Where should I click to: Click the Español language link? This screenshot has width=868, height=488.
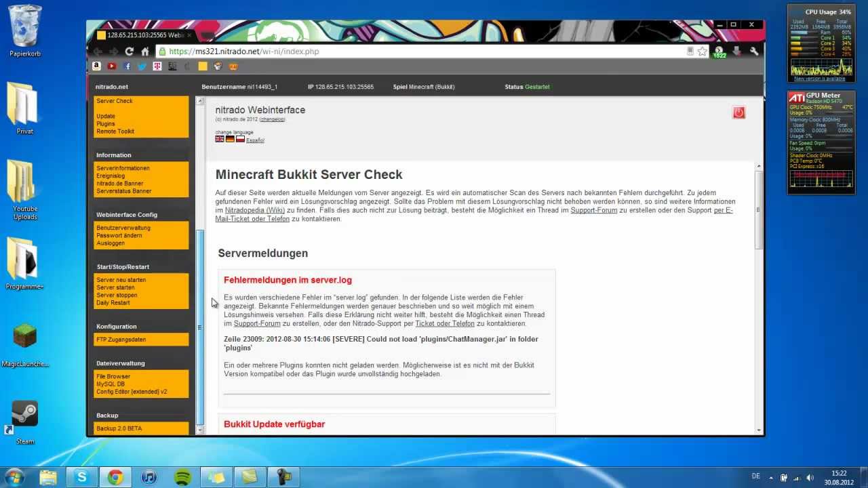click(x=255, y=140)
